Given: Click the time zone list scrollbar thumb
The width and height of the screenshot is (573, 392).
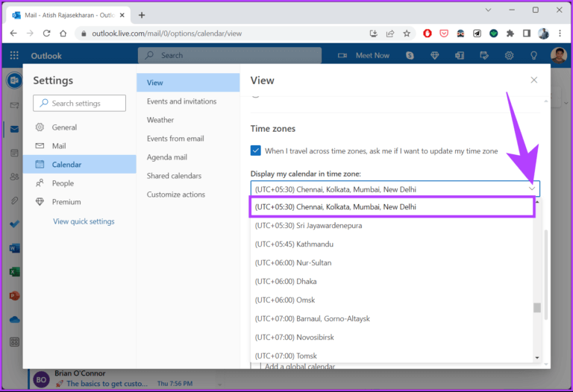Looking at the screenshot, I should click(537, 308).
